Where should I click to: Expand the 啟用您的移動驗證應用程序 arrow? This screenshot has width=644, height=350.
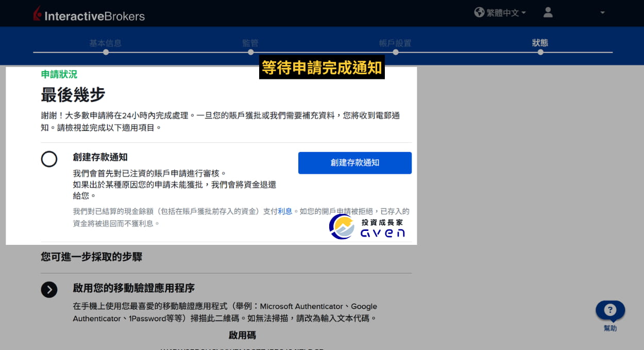[49, 290]
